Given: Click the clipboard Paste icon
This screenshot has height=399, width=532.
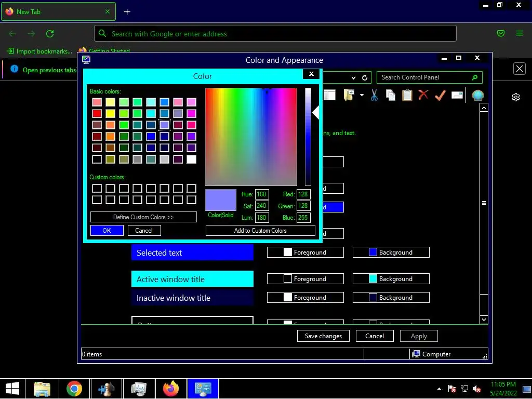Looking at the screenshot, I should point(407,96).
